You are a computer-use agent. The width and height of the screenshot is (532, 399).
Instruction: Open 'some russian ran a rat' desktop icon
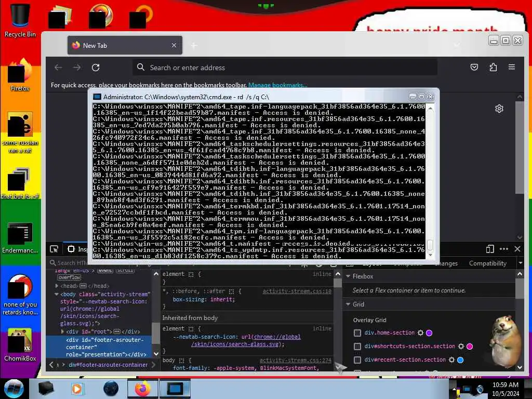click(20, 132)
